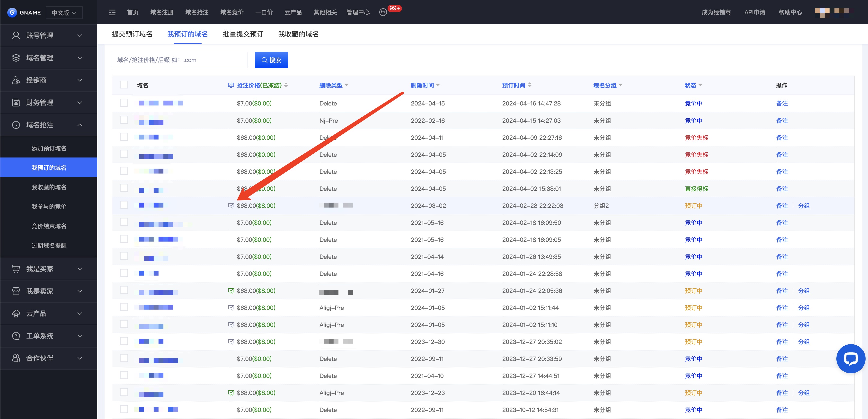Switch to 批量提交预订 tab
Screen dimensions: 868x419
pyautogui.click(x=243, y=34)
